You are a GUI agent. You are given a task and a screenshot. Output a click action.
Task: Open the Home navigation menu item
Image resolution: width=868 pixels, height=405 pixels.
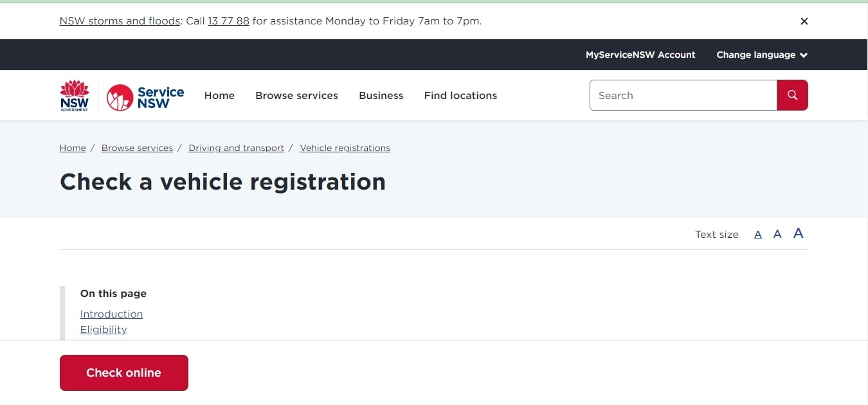[x=219, y=95]
